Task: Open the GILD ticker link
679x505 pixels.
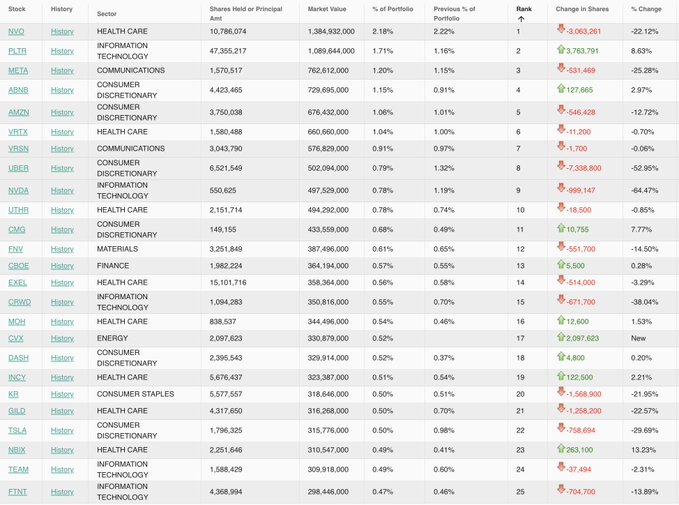Action: tap(16, 411)
